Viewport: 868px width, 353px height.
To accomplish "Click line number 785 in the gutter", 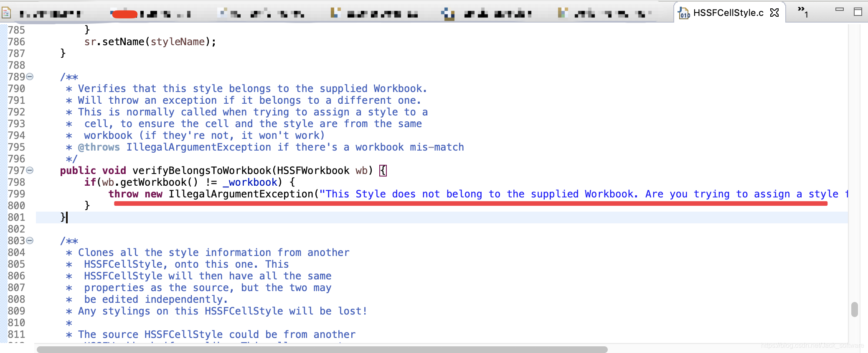I will [16, 30].
